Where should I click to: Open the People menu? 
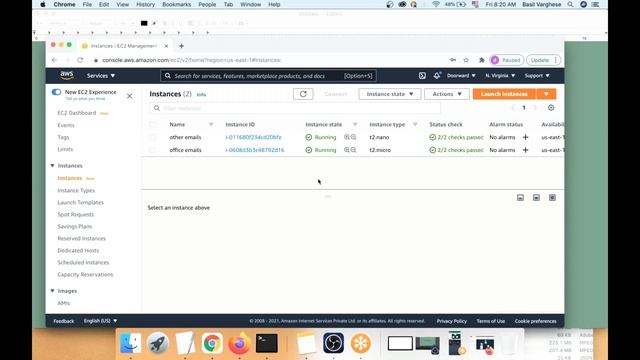207,4
